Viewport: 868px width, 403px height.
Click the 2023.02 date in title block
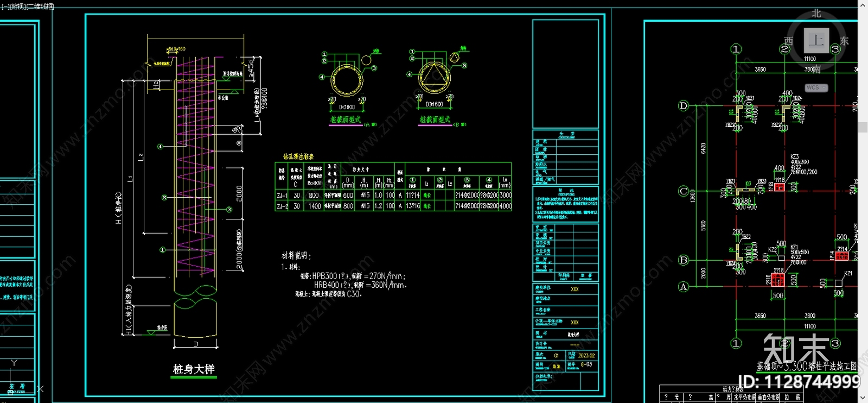[x=586, y=356]
